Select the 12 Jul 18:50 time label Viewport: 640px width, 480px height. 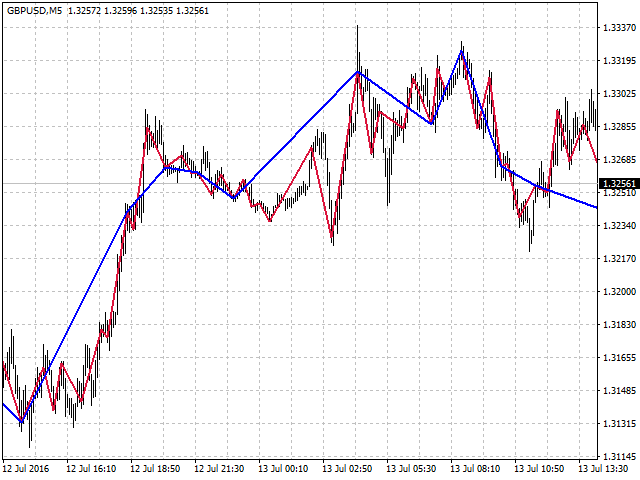tap(155, 469)
